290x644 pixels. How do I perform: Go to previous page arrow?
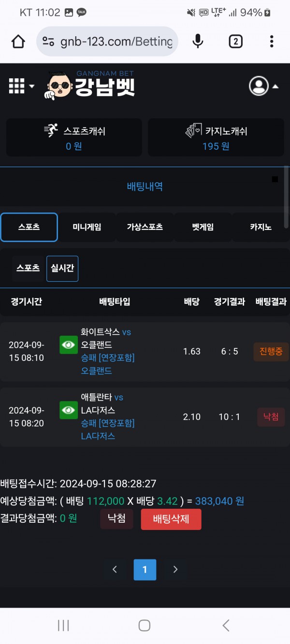[115, 570]
